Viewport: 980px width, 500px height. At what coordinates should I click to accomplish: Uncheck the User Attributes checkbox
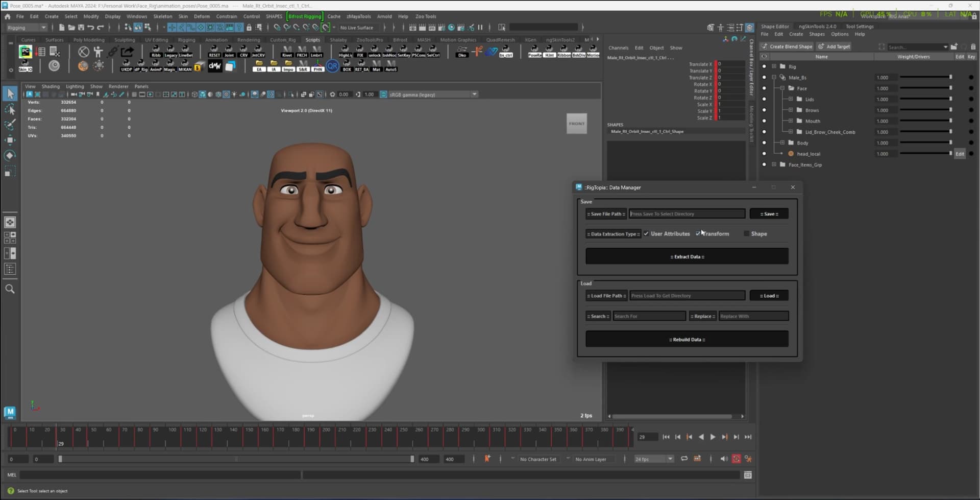(x=646, y=234)
